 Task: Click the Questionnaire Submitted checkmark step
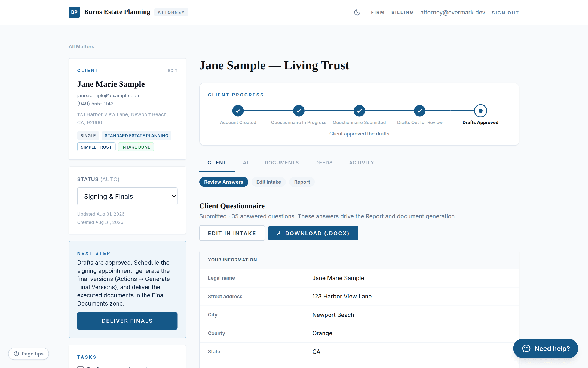point(359,111)
